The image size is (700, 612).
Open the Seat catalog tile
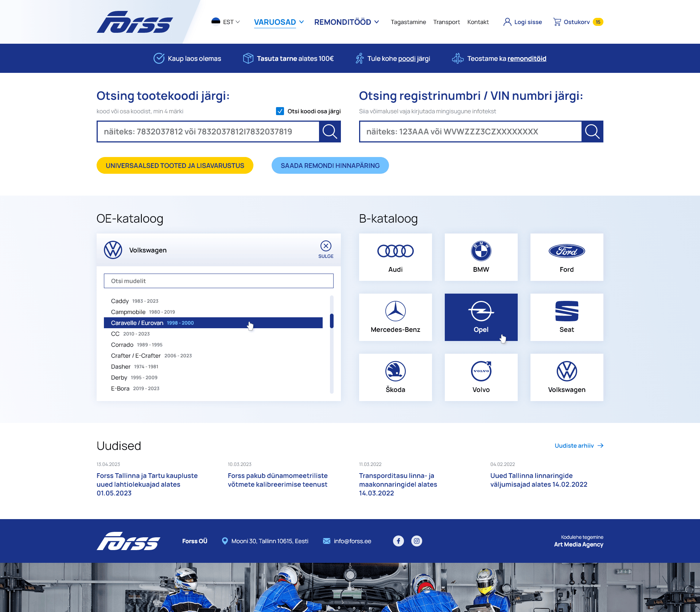click(x=567, y=317)
